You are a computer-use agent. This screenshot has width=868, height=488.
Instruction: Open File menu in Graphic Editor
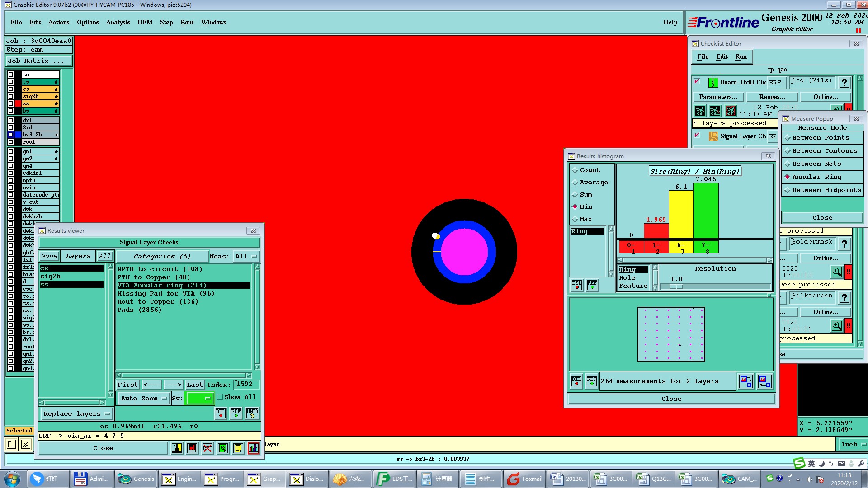click(16, 23)
